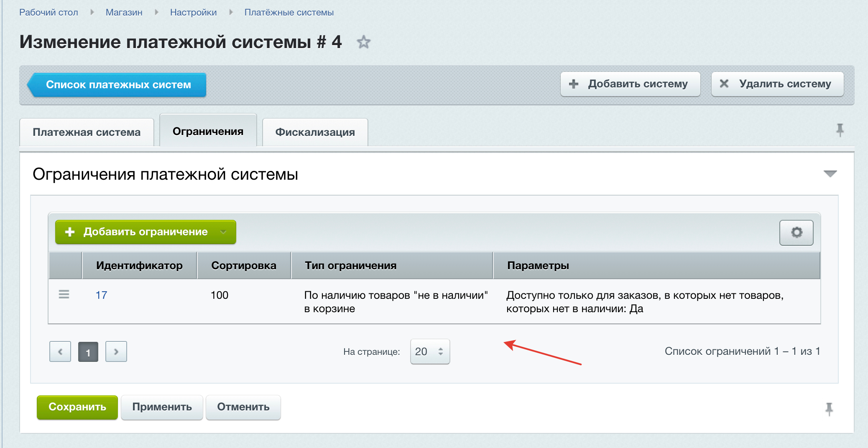Go to previous page arrow
The image size is (868, 448).
click(x=60, y=351)
